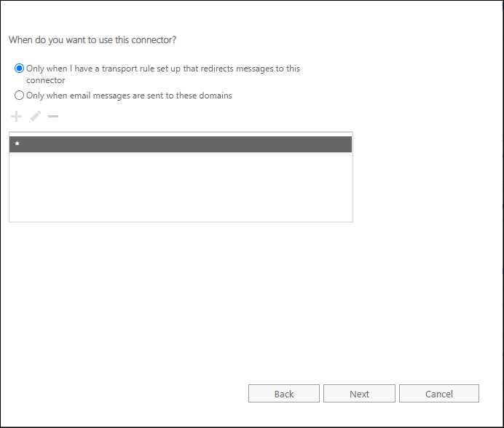504x428 pixels.
Task: Click the middle of the dark selected row
Action: [181, 144]
